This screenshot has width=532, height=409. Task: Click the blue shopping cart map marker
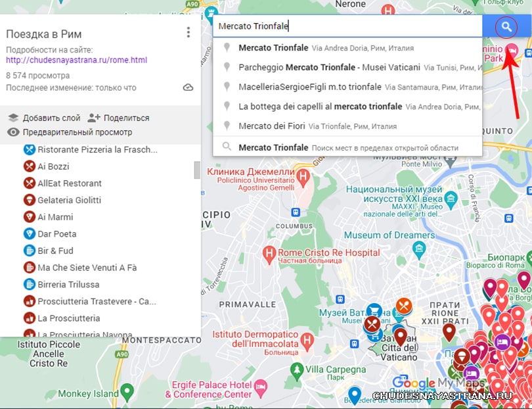[x=374, y=311]
